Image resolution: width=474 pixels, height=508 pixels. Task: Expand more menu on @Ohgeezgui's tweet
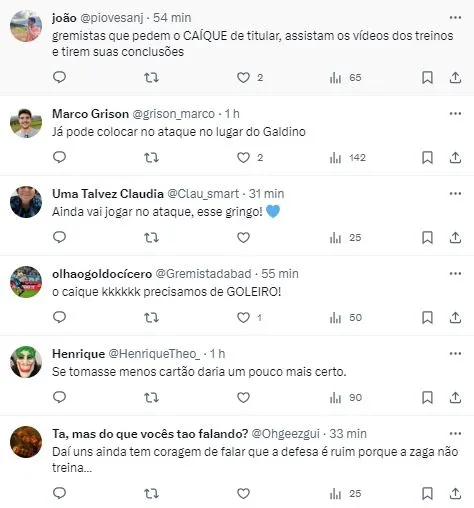(x=455, y=434)
